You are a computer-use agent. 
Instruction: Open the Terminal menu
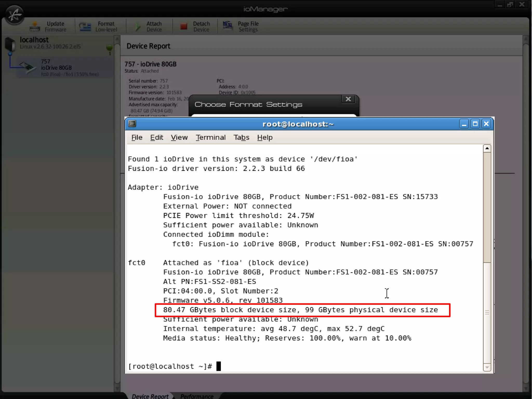coord(210,137)
